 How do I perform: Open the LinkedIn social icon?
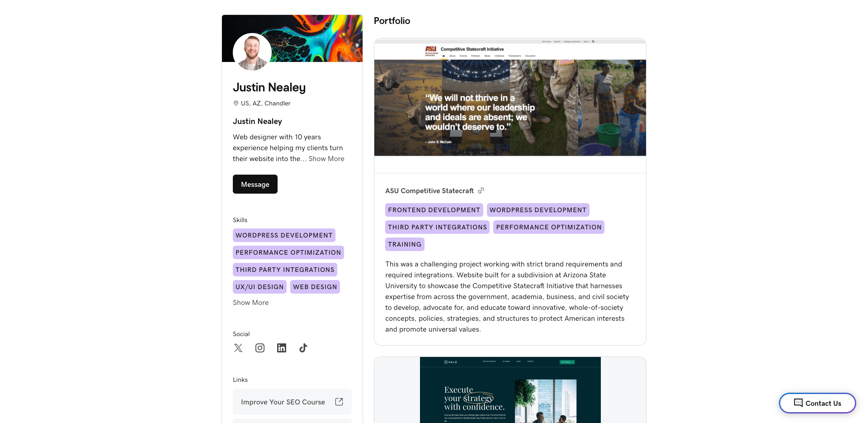pyautogui.click(x=282, y=348)
